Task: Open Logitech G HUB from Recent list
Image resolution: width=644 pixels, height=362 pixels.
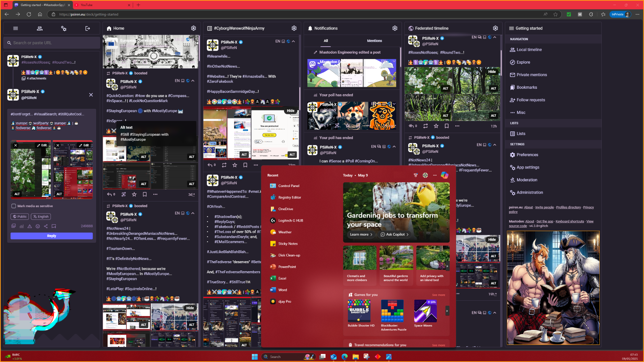Action: coord(290,221)
